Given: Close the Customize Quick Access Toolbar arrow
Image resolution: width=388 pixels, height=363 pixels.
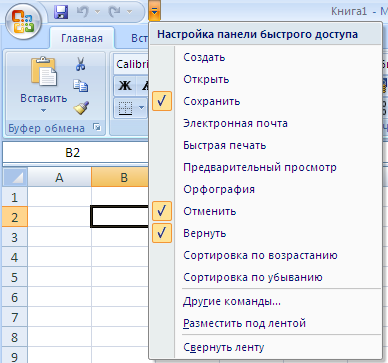Looking at the screenshot, I should point(154,11).
